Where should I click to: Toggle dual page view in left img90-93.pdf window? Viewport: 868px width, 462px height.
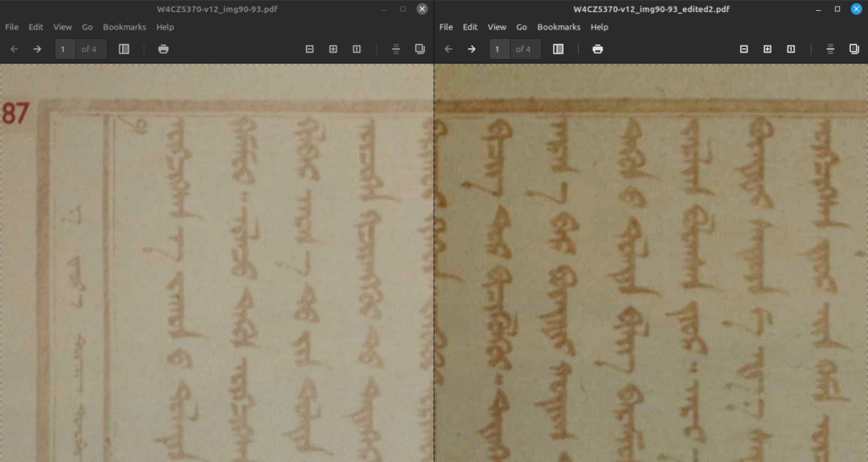[420, 49]
